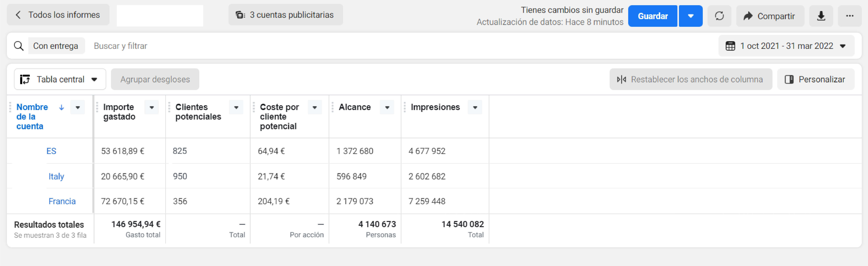Click drag handle of Importe gastado column
The width and height of the screenshot is (868, 266).
97,107
